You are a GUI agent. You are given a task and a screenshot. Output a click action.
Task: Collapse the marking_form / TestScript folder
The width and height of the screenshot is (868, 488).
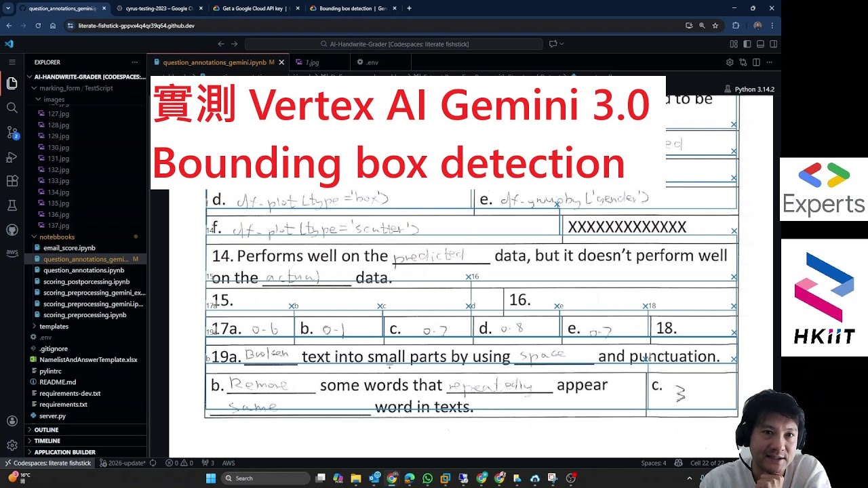point(85,88)
